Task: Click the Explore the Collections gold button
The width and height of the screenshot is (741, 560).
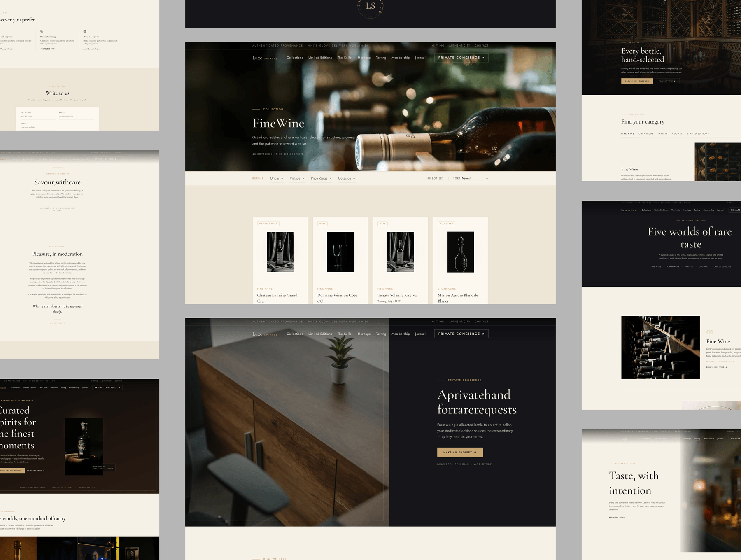Action: 12,470
